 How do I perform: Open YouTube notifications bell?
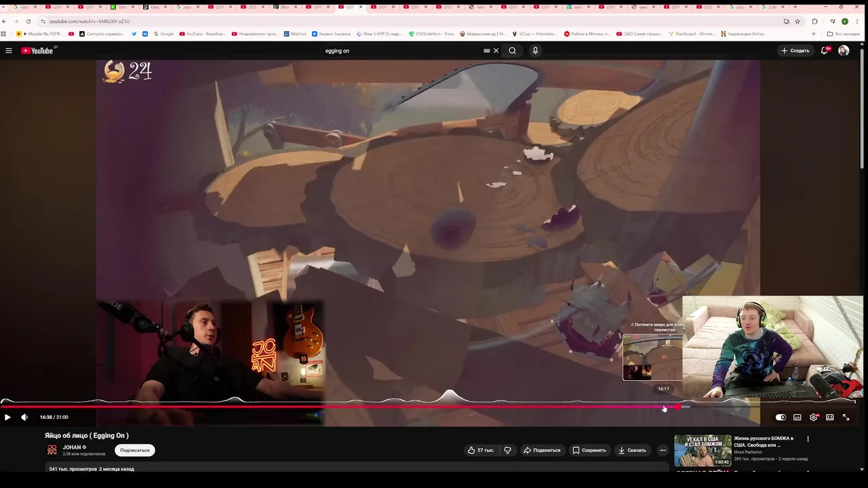point(825,51)
